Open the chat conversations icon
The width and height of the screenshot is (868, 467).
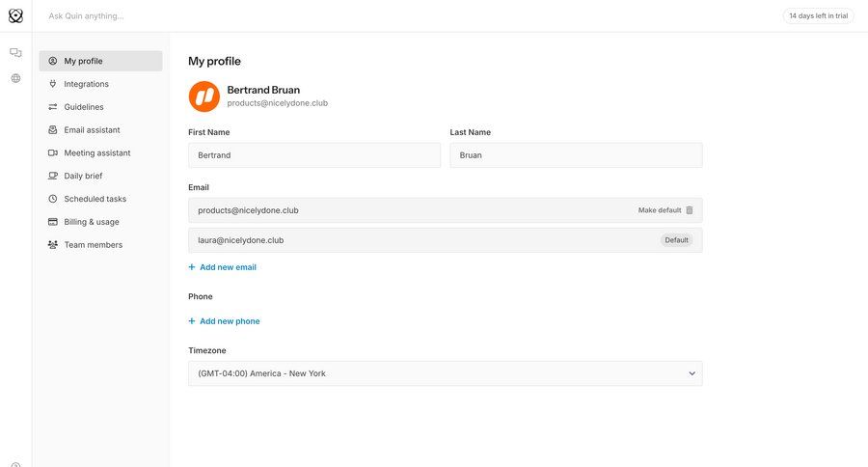[x=15, y=53]
